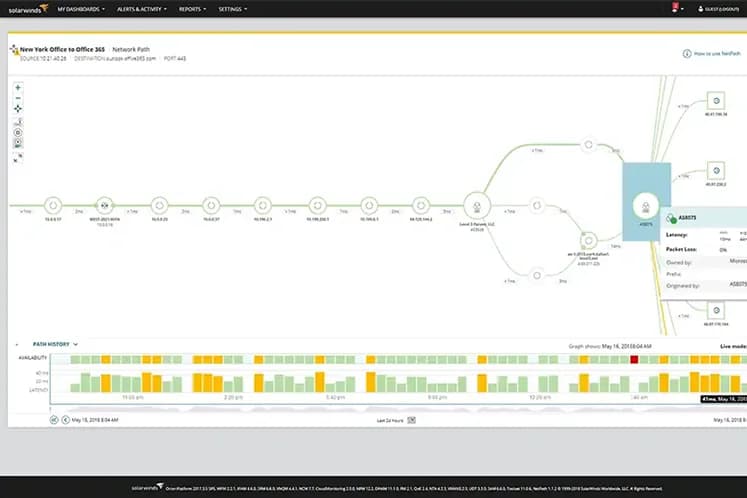This screenshot has height=498, width=747.
Task: Zoom in on the network path map
Action: (x=18, y=88)
